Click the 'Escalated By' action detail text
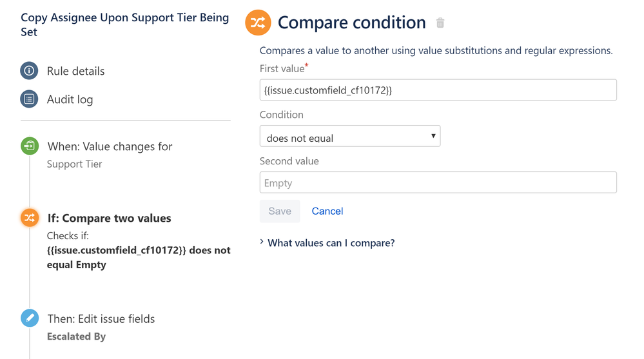 coord(76,336)
